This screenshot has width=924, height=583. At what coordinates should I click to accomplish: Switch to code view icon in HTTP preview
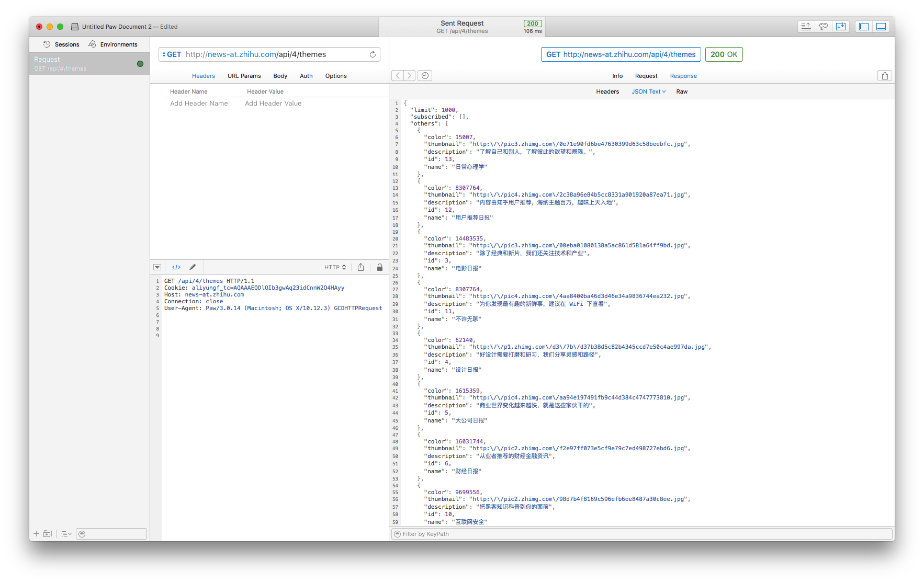tap(176, 267)
